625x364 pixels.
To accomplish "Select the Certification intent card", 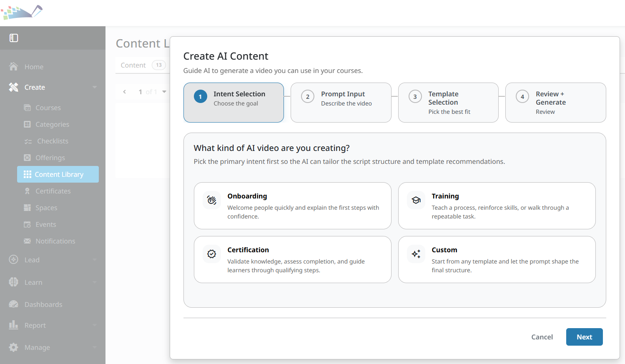I will tap(293, 259).
